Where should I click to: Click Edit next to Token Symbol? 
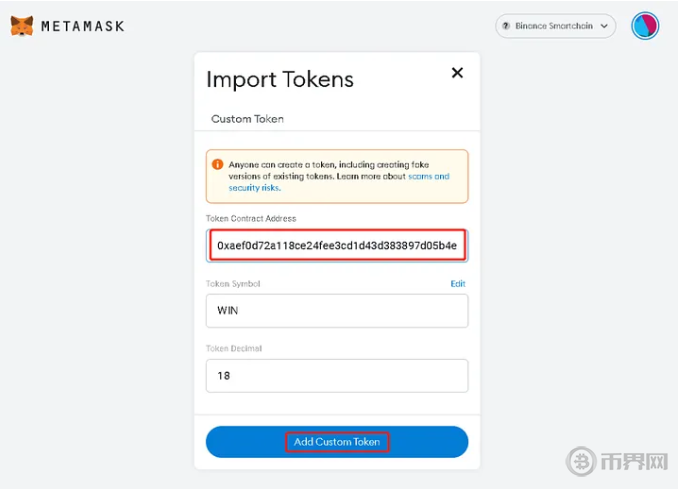coord(458,284)
